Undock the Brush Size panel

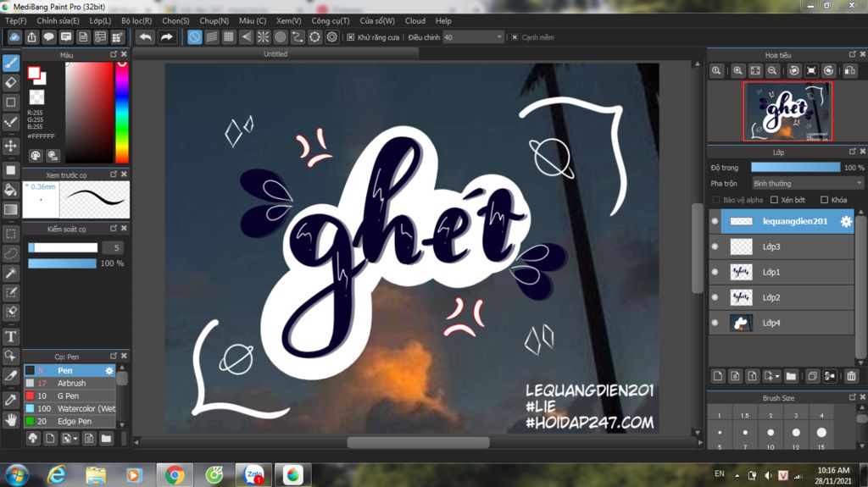click(x=853, y=396)
